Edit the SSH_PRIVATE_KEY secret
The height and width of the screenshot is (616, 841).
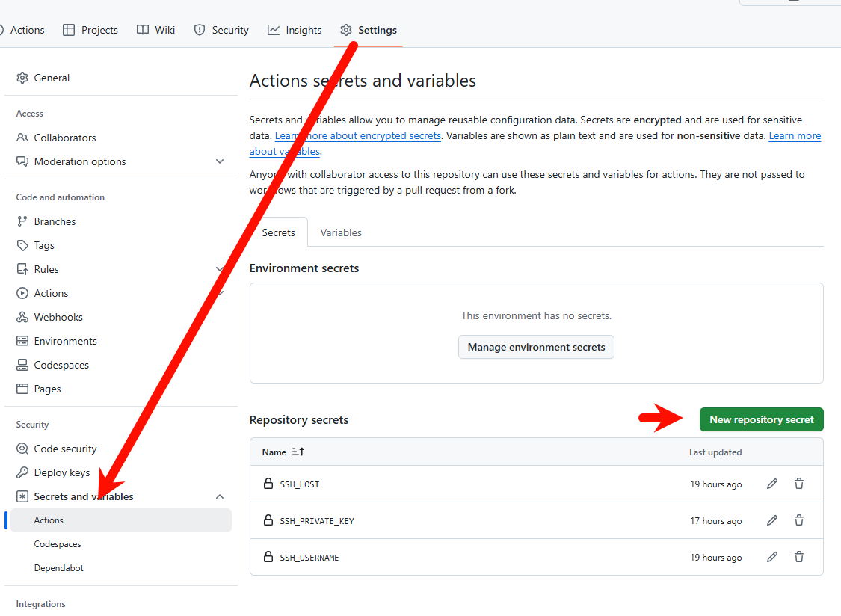(771, 520)
